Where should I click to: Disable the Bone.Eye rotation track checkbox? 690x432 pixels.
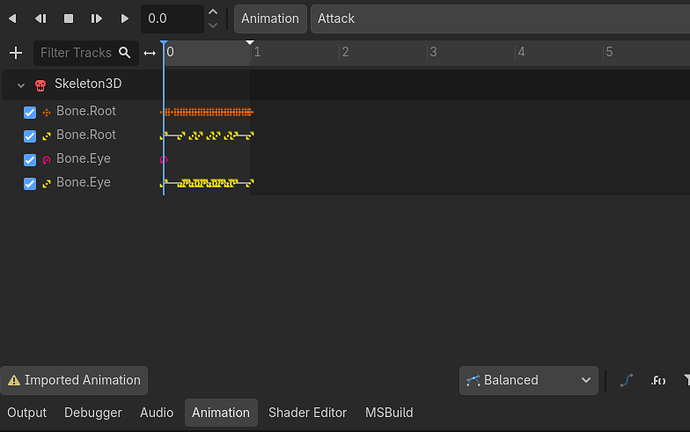pos(29,183)
